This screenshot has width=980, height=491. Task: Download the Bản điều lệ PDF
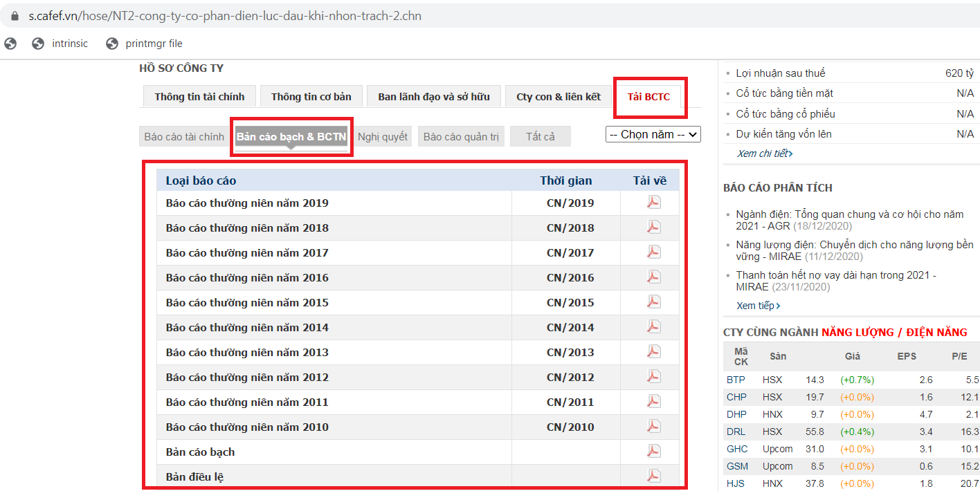653,476
